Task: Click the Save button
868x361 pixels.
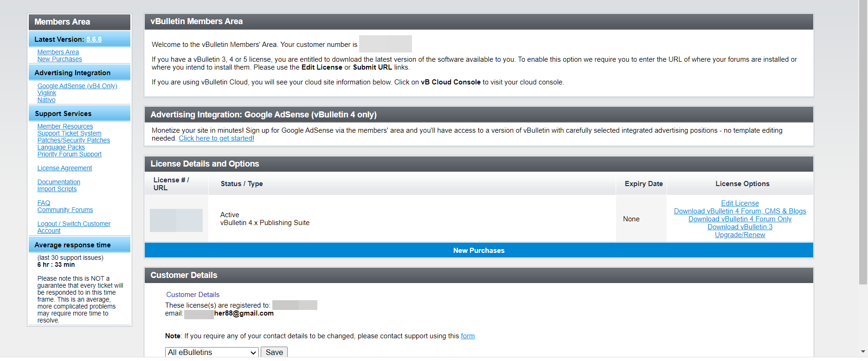Action: [x=274, y=352]
